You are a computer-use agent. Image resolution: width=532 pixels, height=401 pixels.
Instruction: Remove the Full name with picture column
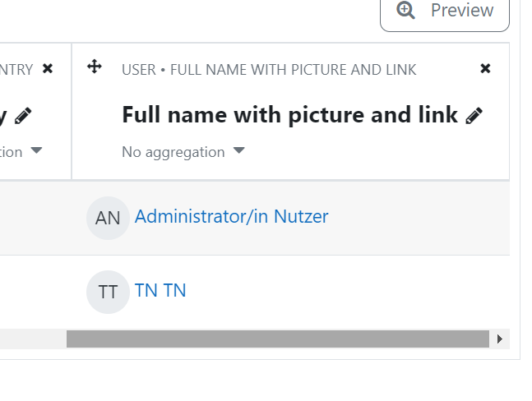click(x=485, y=68)
